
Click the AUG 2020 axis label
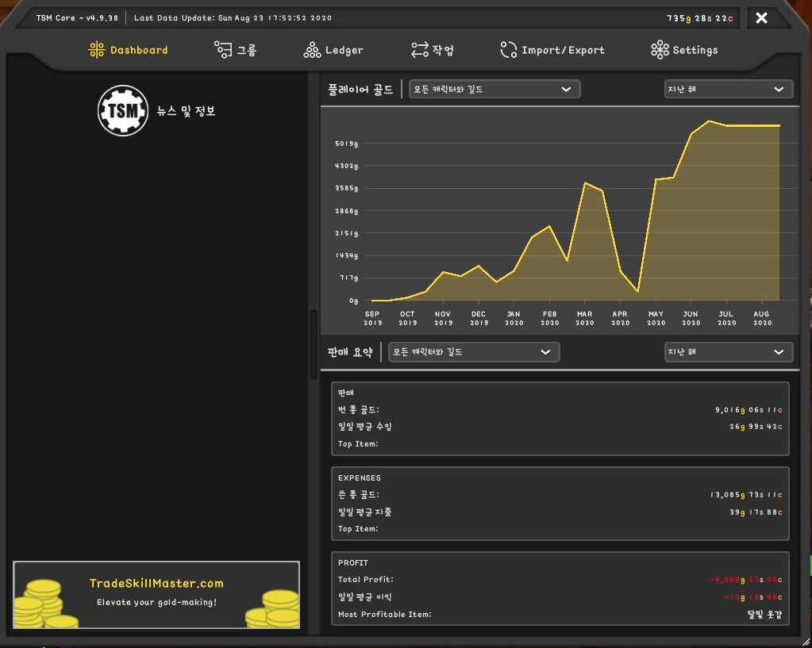(762, 318)
